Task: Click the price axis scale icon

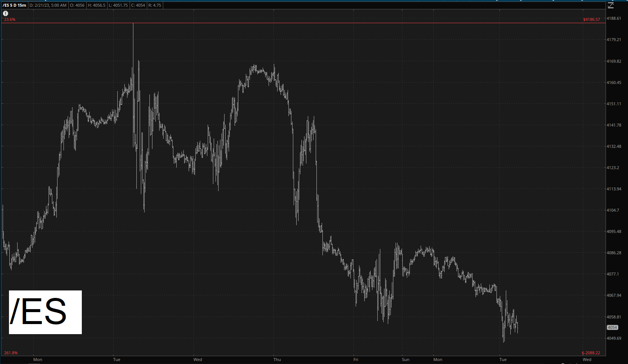Action: pyautogui.click(x=611, y=5)
